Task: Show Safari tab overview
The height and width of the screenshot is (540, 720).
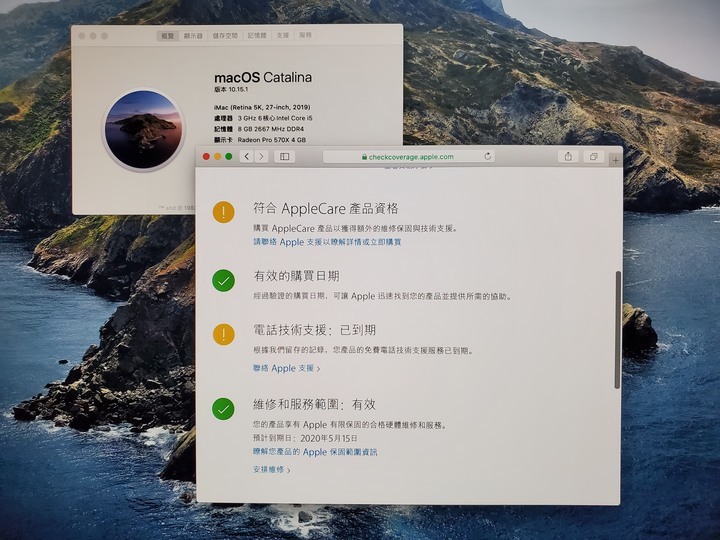Action: point(593,157)
